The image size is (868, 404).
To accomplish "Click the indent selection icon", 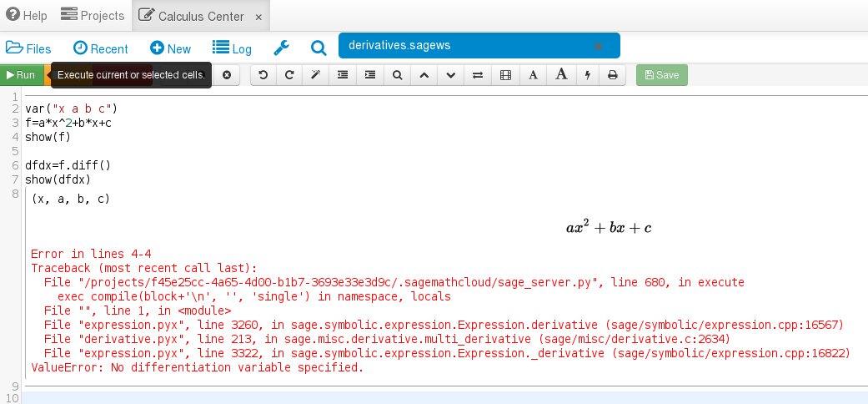I will click(x=369, y=75).
